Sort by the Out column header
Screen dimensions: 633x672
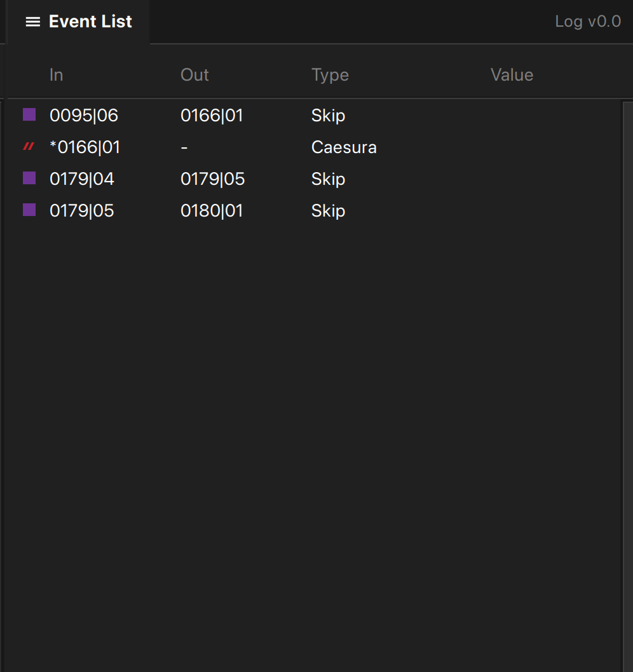194,75
